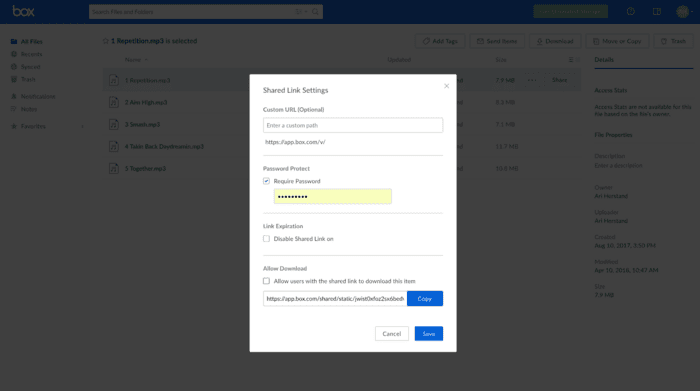
Task: Open file 3 Smash.mp3
Action: coord(142,124)
